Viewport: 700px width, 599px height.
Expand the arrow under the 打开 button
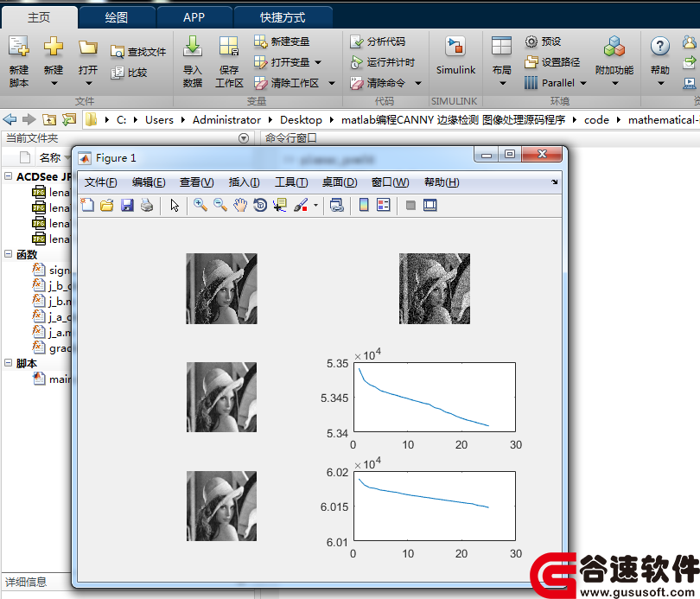[88, 83]
